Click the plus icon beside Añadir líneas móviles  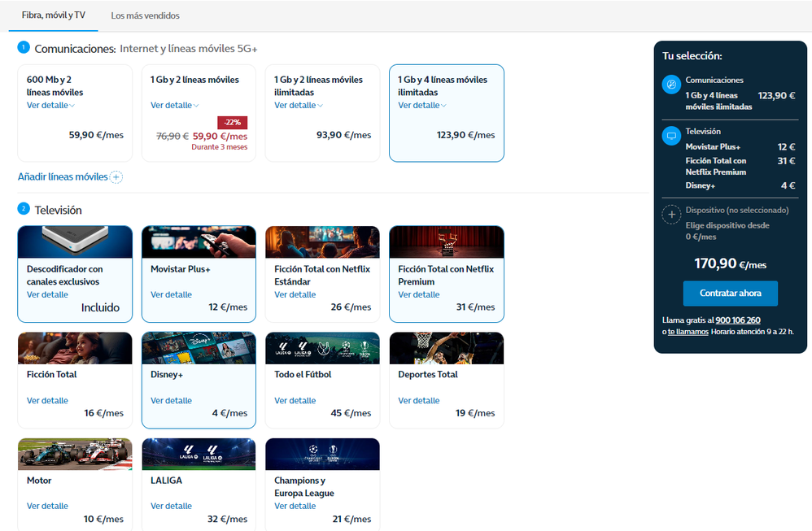click(116, 176)
